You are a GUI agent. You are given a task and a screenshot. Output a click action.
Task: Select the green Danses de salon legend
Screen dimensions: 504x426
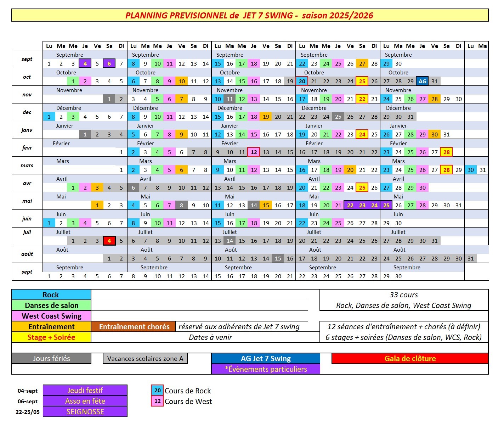tap(51, 306)
